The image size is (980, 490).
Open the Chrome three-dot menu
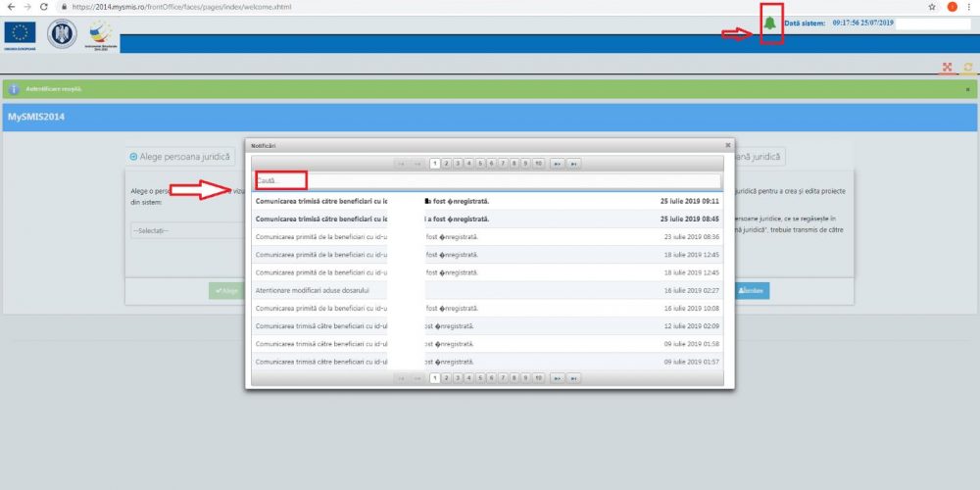pos(968,6)
